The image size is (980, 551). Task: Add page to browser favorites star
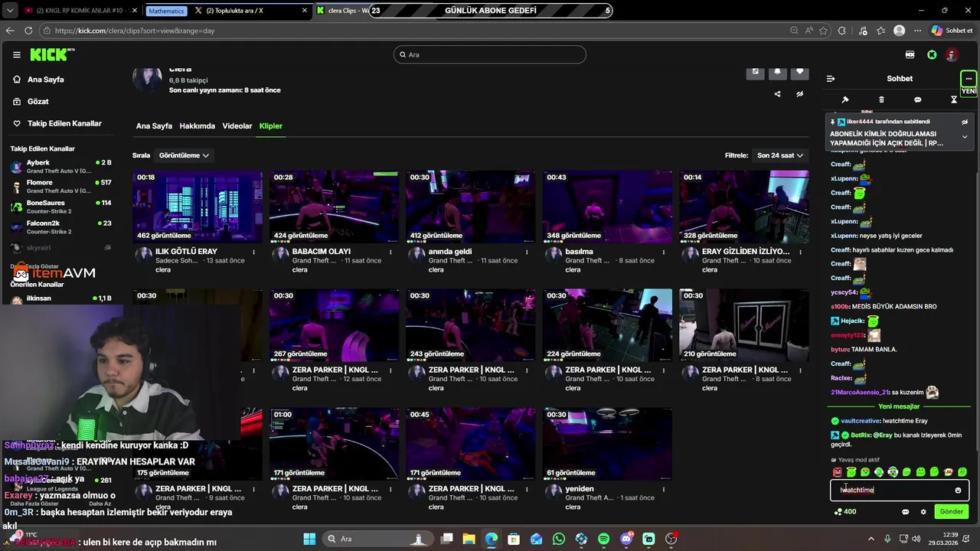pos(824,31)
